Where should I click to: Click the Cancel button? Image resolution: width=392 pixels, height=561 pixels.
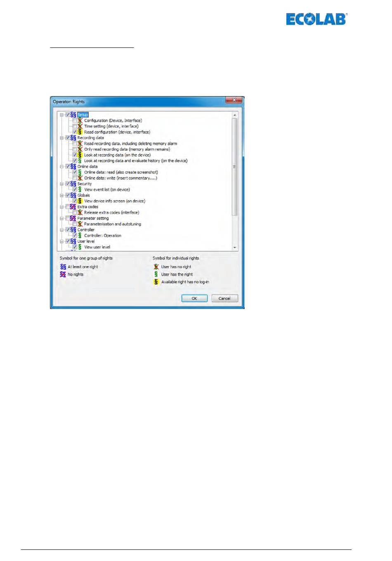pos(224,299)
